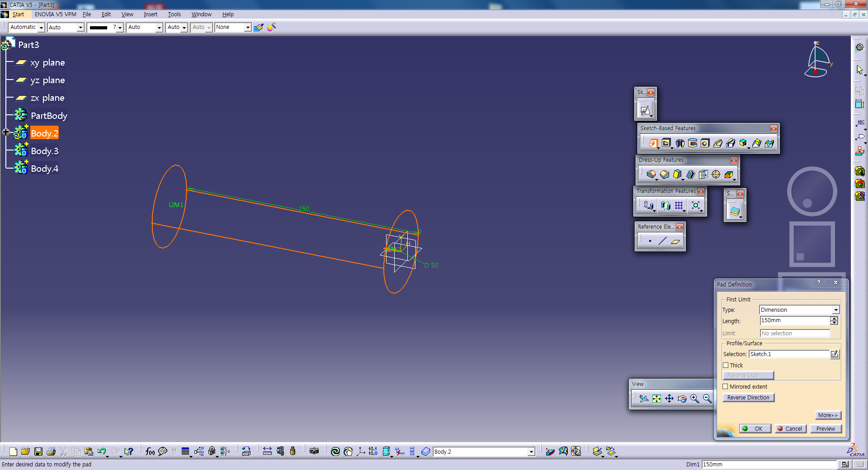Click the Capture camera icon

coord(314,451)
